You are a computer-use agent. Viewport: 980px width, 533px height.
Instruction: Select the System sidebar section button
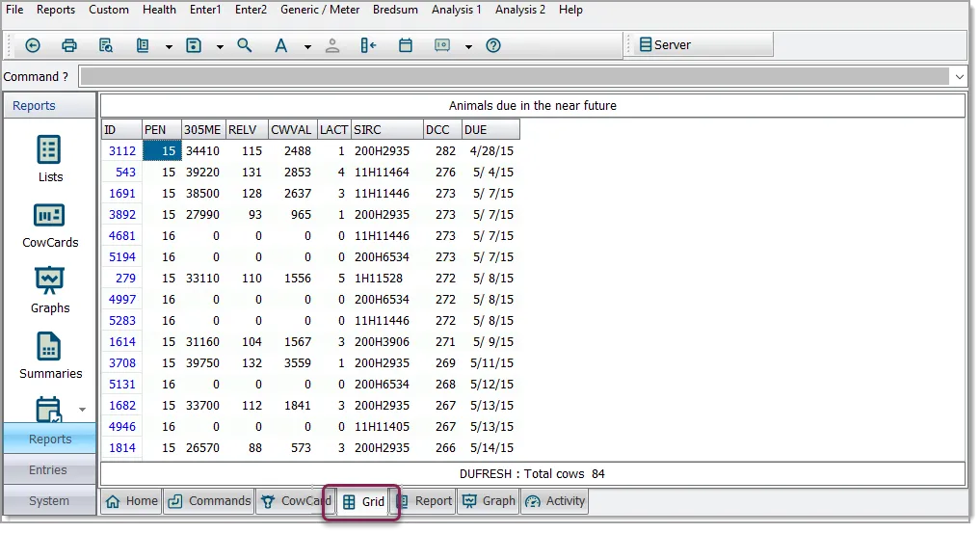(x=49, y=500)
